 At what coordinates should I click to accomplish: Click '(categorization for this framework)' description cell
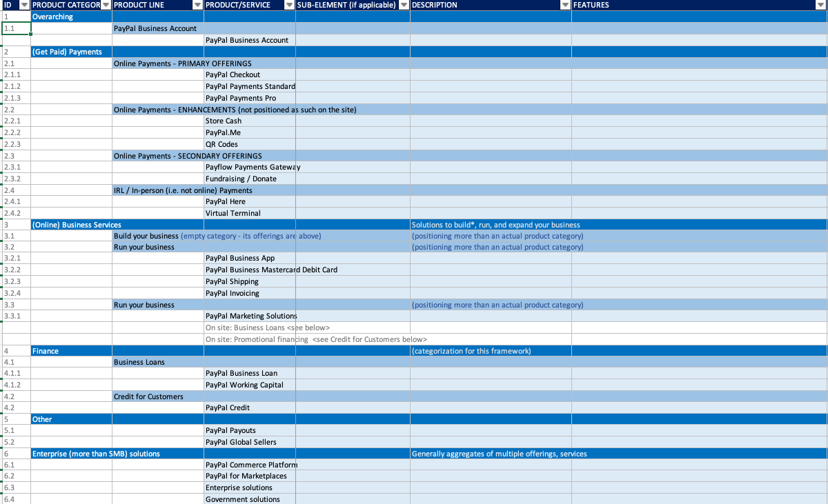point(491,351)
